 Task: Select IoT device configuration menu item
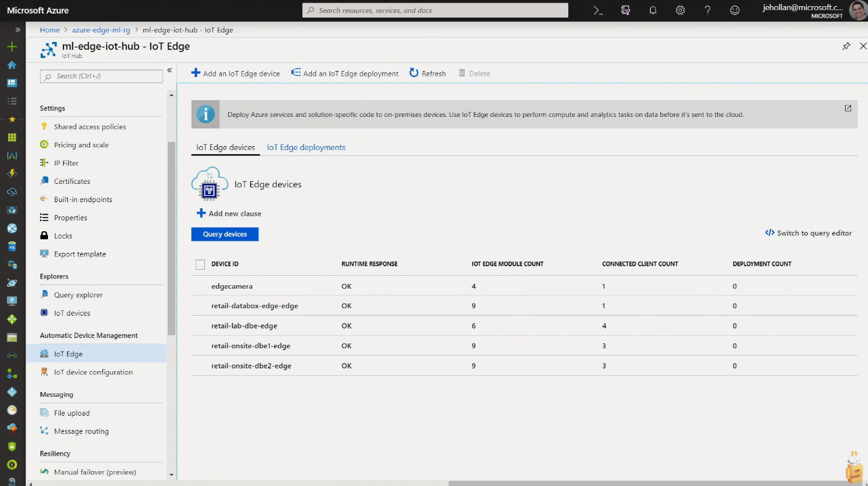pos(93,372)
